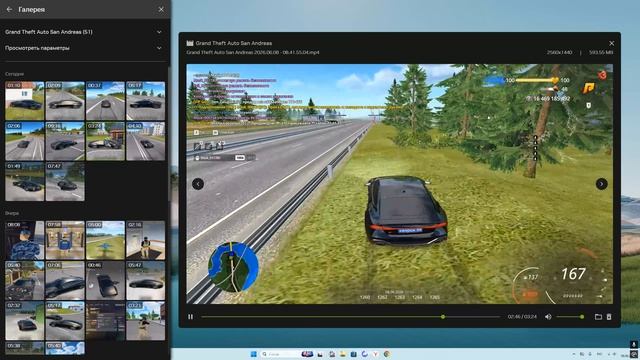Click the 02:46 / 03:24 playback time
Viewport: 640px width, 360px height.
522,317
